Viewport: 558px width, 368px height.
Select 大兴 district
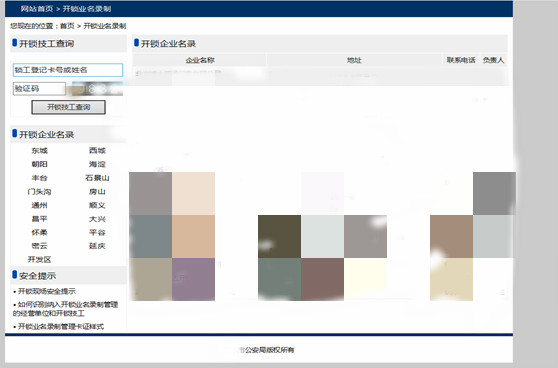pyautogui.click(x=97, y=219)
